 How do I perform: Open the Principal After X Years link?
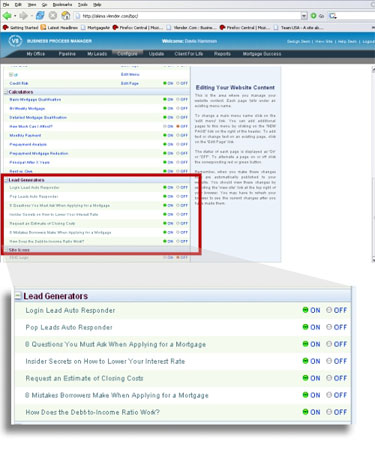tap(29, 162)
